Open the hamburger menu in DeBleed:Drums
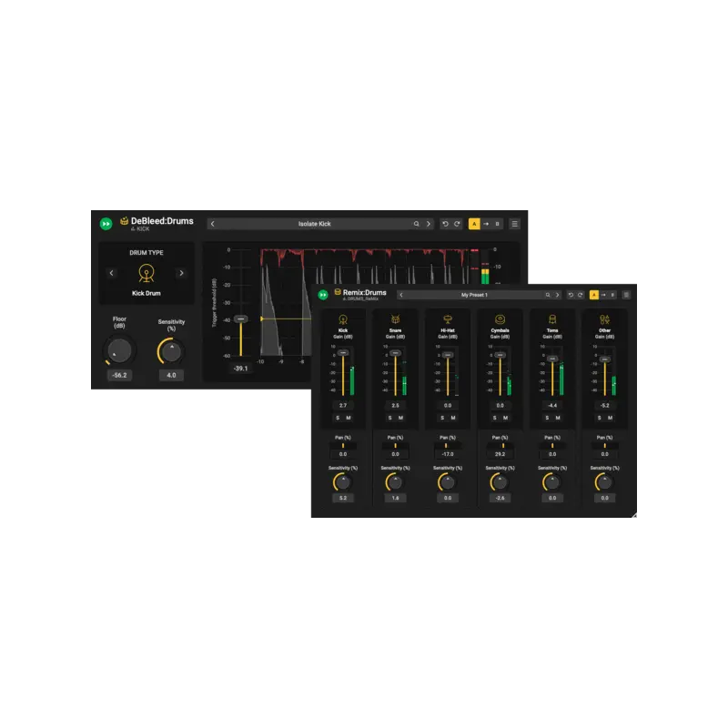728x728 pixels. 514,224
